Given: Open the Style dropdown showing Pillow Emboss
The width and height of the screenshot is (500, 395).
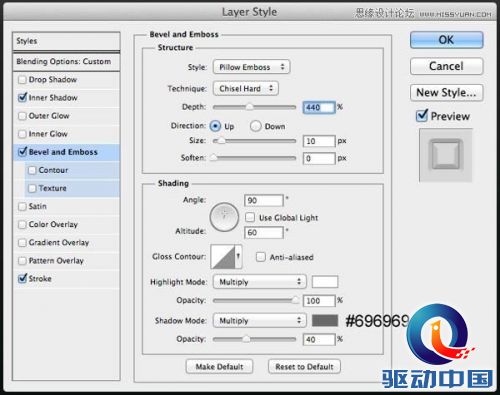Looking at the screenshot, I should (x=251, y=67).
